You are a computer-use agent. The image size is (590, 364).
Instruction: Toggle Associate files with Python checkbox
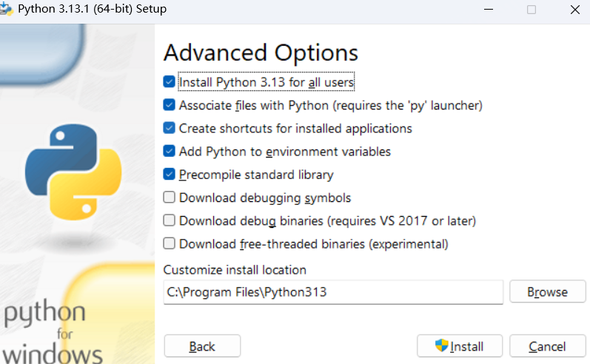pyautogui.click(x=169, y=105)
